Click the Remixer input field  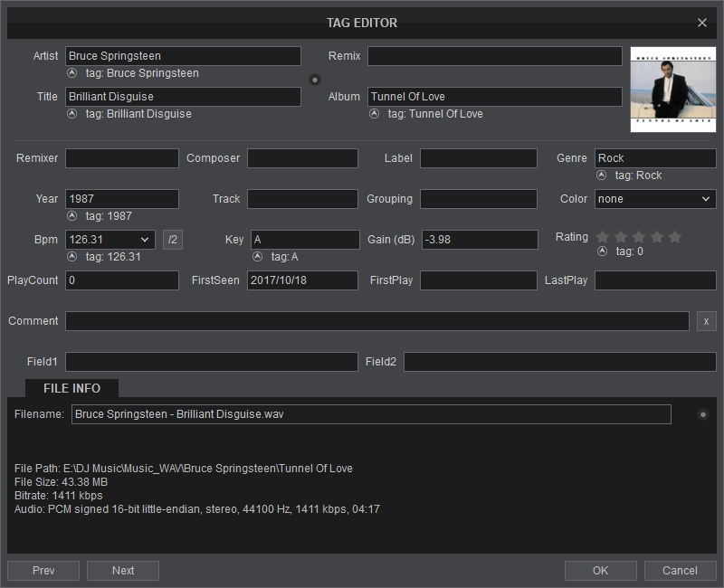122,158
